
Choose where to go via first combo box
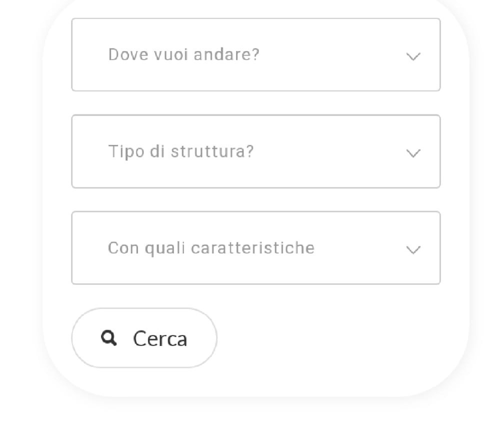point(256,54)
